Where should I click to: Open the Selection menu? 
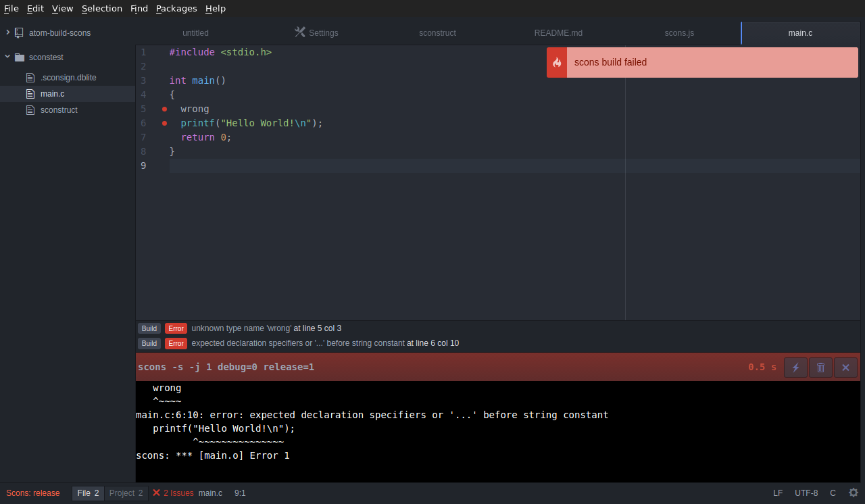[x=102, y=9]
